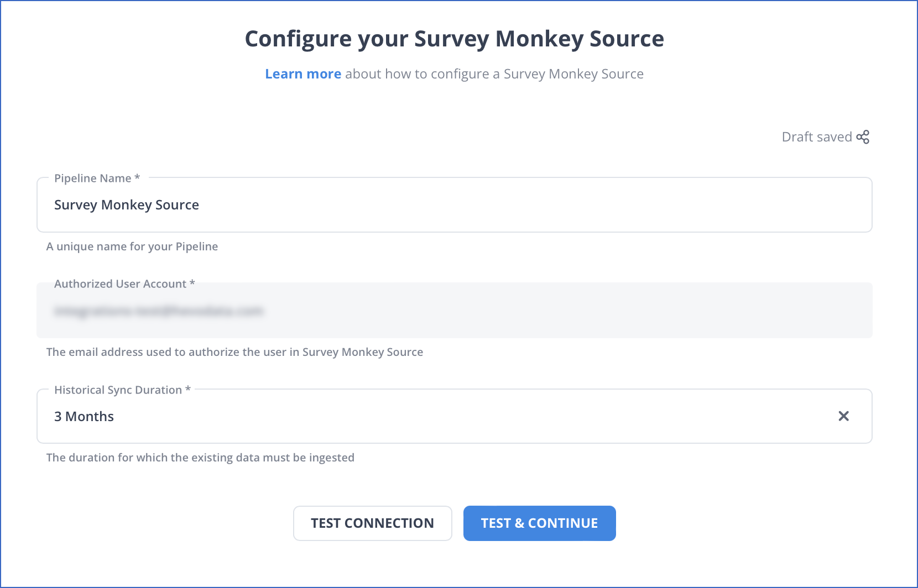Click the TEST & CONTINUE button

click(539, 523)
